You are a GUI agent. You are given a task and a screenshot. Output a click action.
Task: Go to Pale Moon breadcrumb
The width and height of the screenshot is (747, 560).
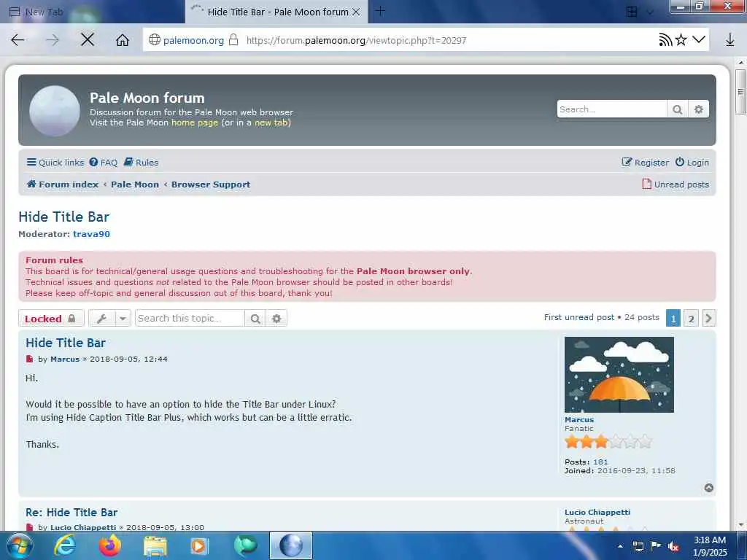coord(135,184)
